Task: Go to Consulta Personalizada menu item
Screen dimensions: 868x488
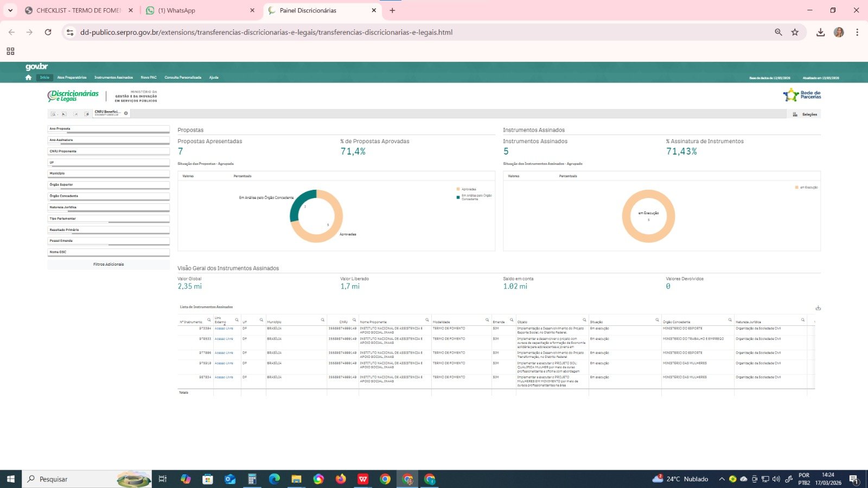Action: (183, 78)
